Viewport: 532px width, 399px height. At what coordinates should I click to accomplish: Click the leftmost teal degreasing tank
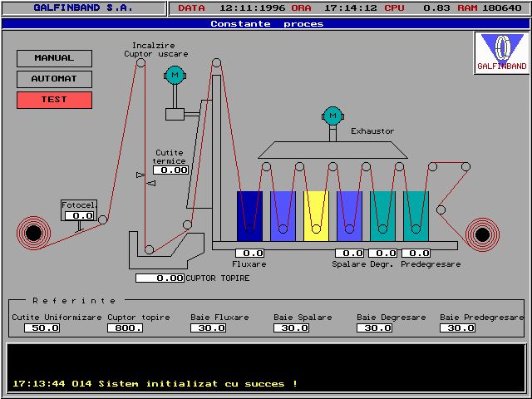pyautogui.click(x=382, y=216)
